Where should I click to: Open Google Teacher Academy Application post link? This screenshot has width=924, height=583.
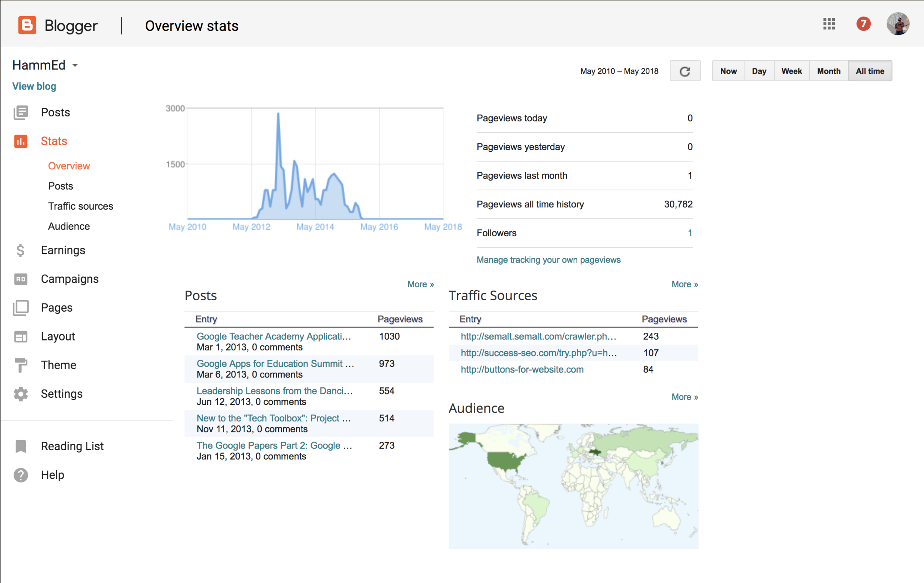click(x=274, y=336)
